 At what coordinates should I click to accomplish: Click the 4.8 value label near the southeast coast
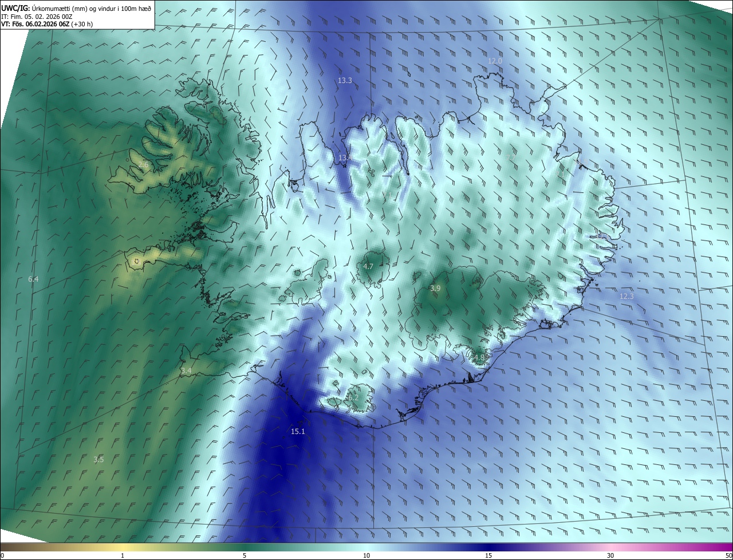(479, 358)
